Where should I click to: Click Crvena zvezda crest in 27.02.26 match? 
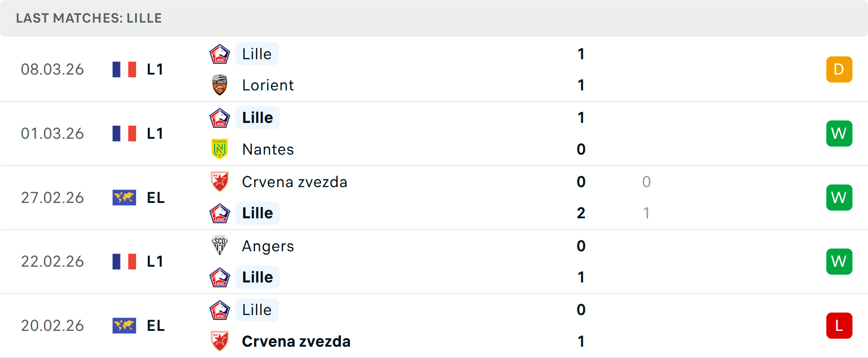pyautogui.click(x=220, y=182)
